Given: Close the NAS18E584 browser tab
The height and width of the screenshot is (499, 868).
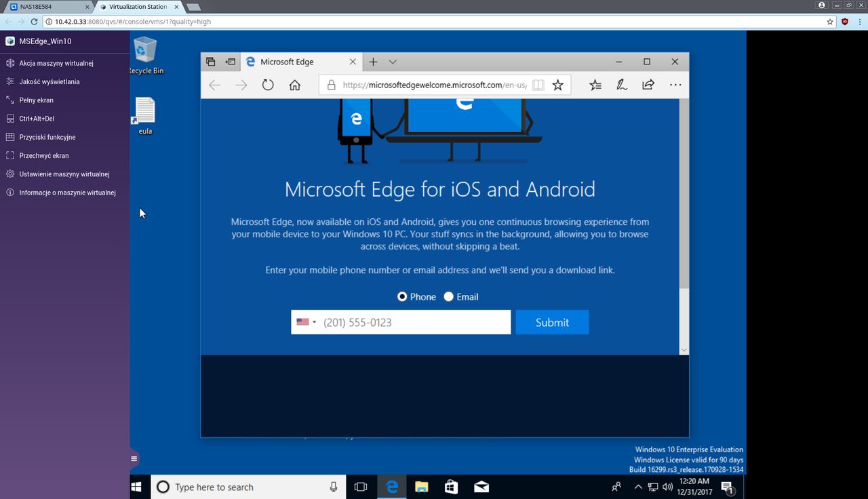Looking at the screenshot, I should coord(87,7).
